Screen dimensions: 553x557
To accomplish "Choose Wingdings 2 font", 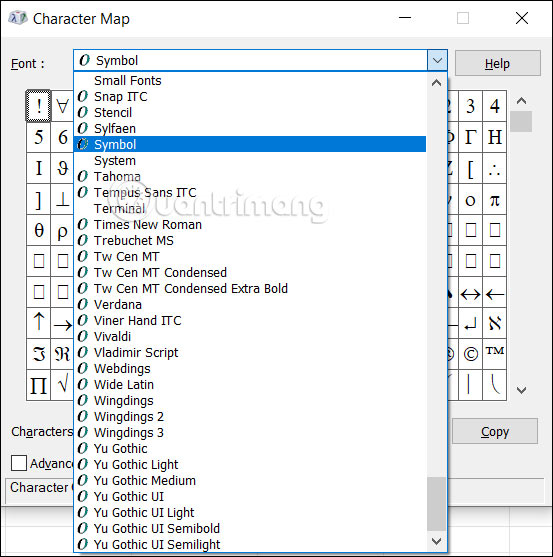I will coord(250,416).
